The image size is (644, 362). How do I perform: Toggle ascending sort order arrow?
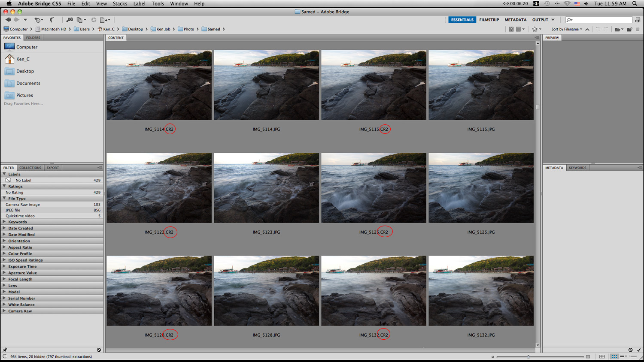(x=587, y=29)
